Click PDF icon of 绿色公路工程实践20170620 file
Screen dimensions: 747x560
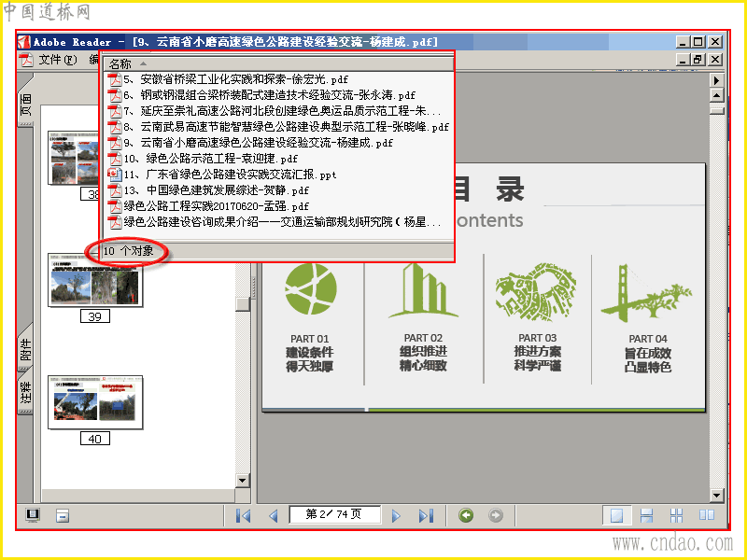pos(115,206)
